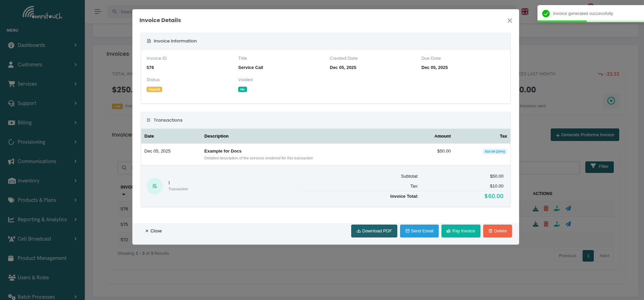The height and width of the screenshot is (300, 644).
Task: Click the UK flag language icon
Action: 525,12
